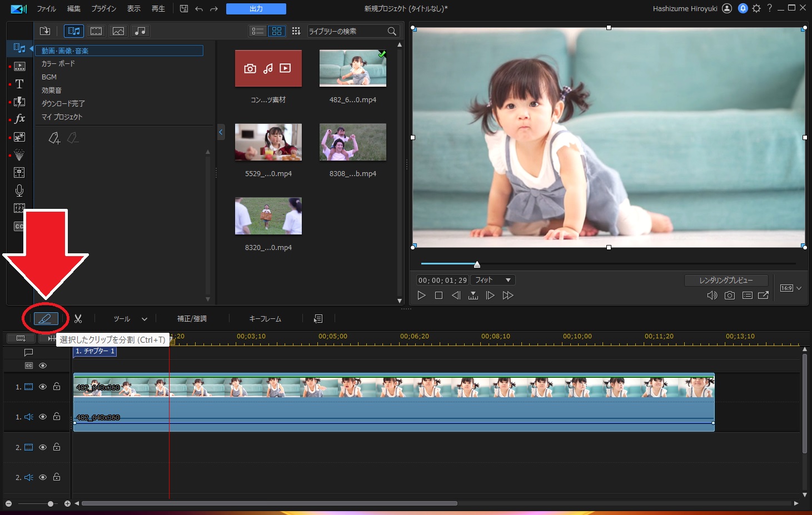The width and height of the screenshot is (812, 515).
Task: Lock audio track 1
Action: tap(57, 417)
